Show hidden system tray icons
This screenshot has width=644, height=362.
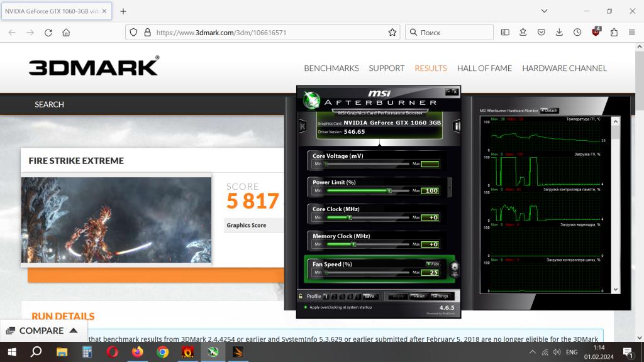[x=532, y=352]
